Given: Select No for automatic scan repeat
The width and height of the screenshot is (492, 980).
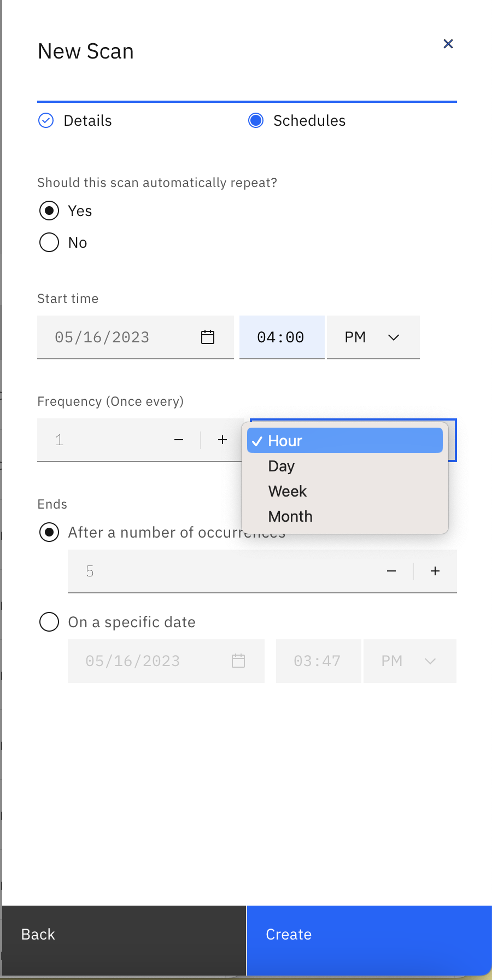Looking at the screenshot, I should pos(49,242).
